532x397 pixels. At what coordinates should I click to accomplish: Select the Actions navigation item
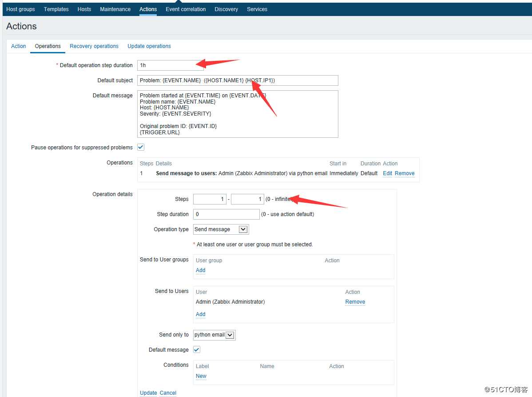click(148, 9)
